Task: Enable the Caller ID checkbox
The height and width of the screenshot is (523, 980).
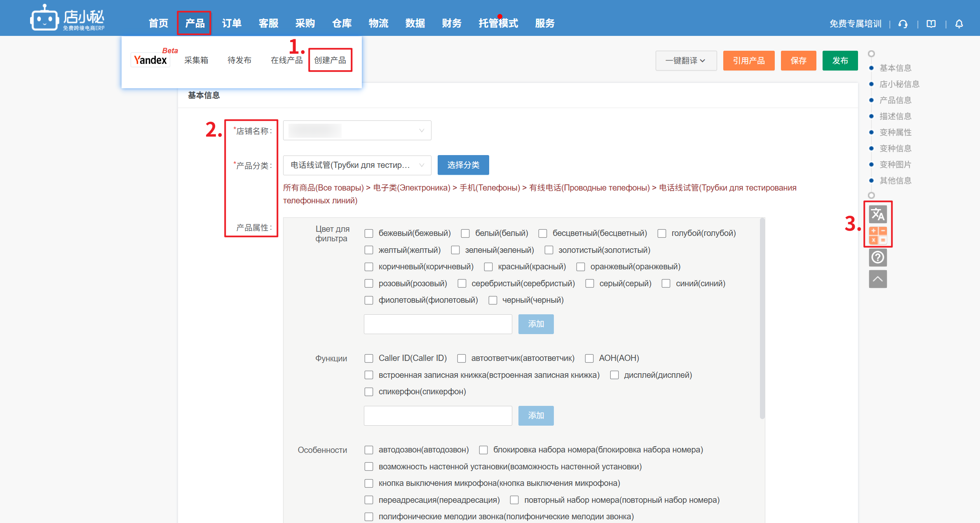Action: [369, 358]
